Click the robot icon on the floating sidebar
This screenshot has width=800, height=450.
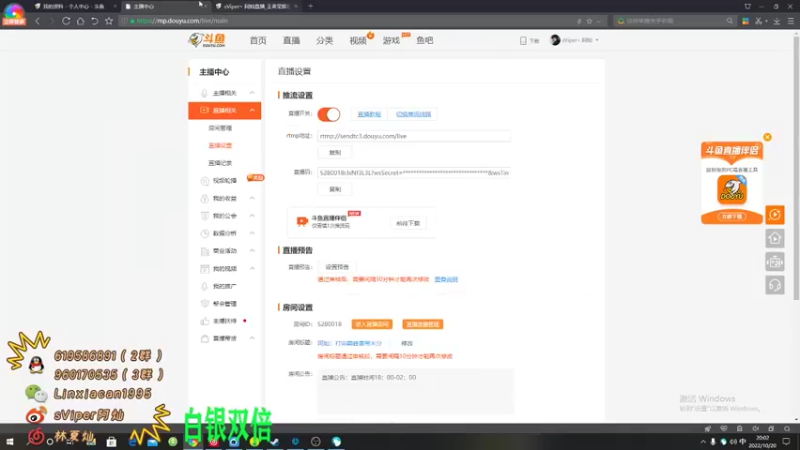point(774,262)
